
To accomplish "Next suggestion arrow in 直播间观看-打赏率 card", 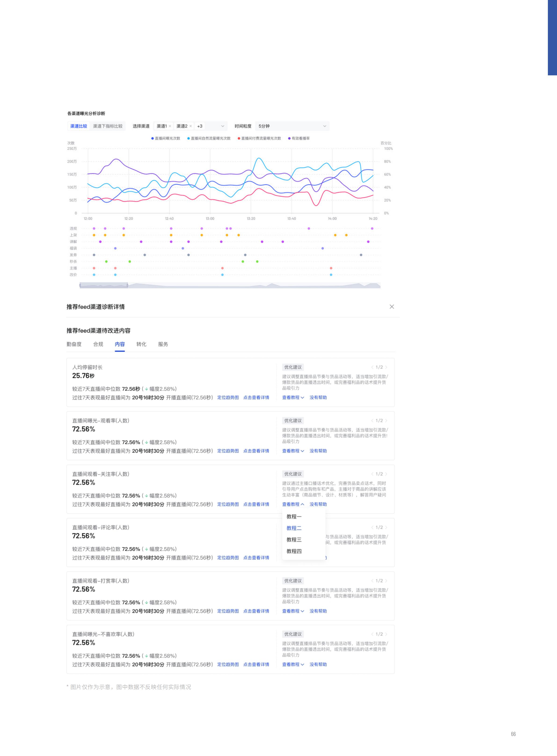I will tap(386, 581).
